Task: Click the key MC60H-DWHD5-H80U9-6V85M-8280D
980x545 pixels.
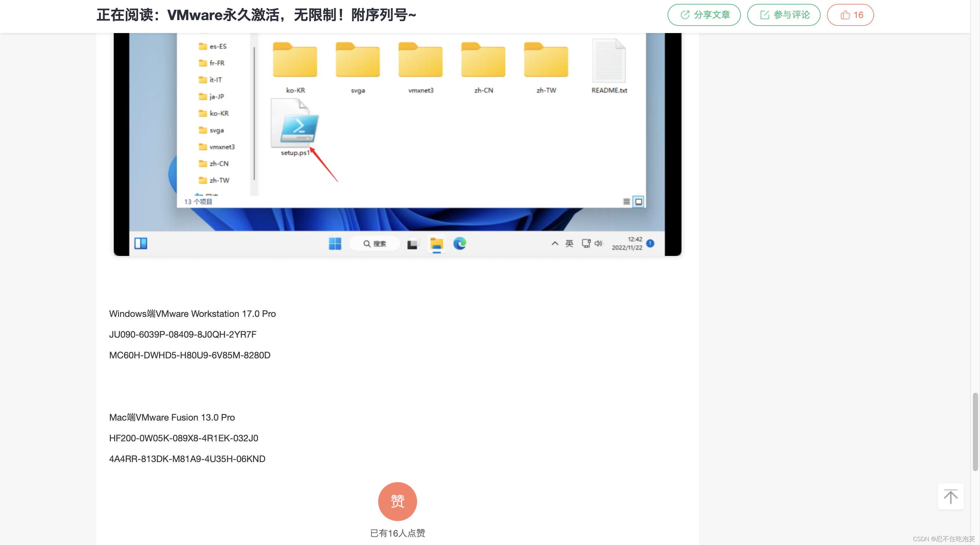Action: click(x=190, y=355)
